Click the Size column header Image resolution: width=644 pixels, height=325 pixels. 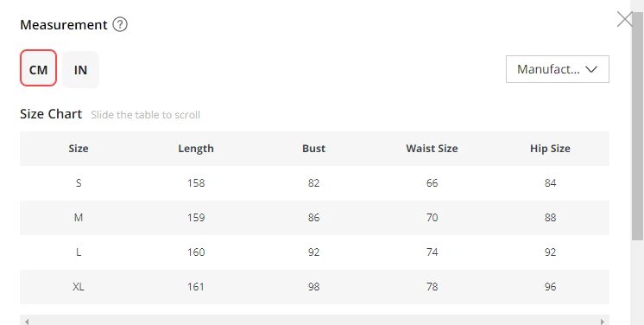click(79, 149)
